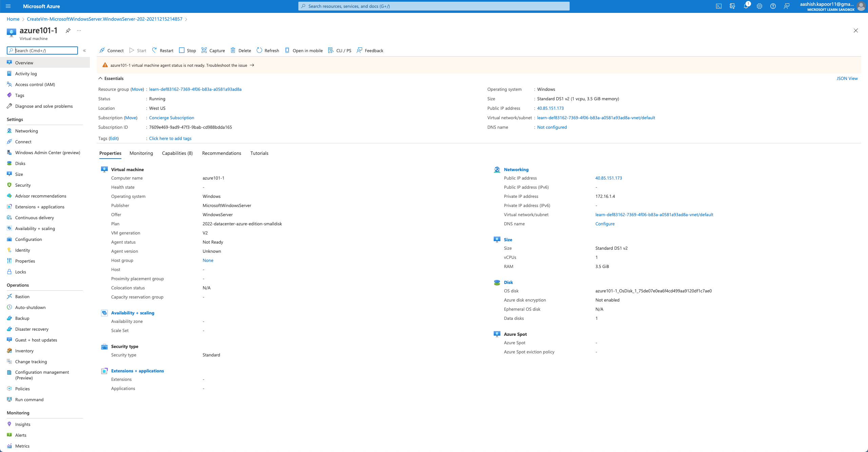Open the more options ellipsis
Viewport: 868px width, 452px height.
(x=79, y=30)
